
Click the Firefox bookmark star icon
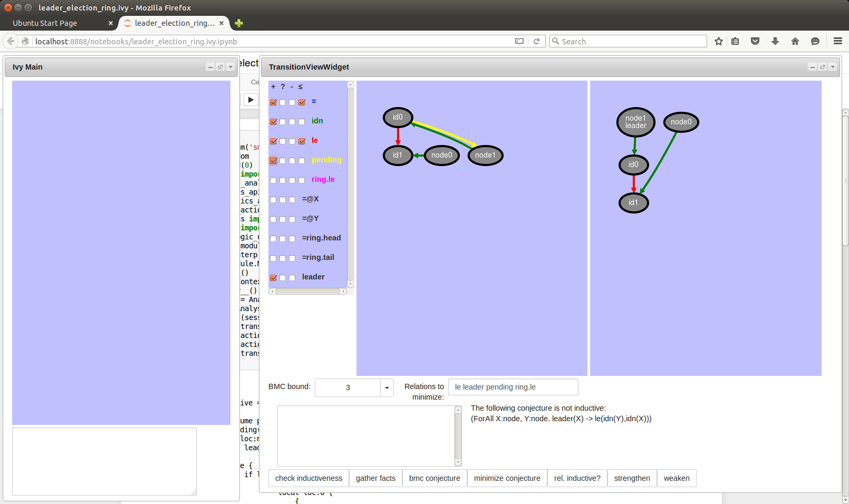718,41
